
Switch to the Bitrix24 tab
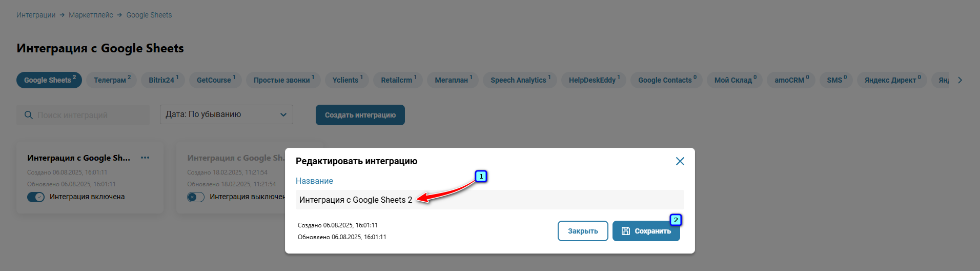click(164, 80)
